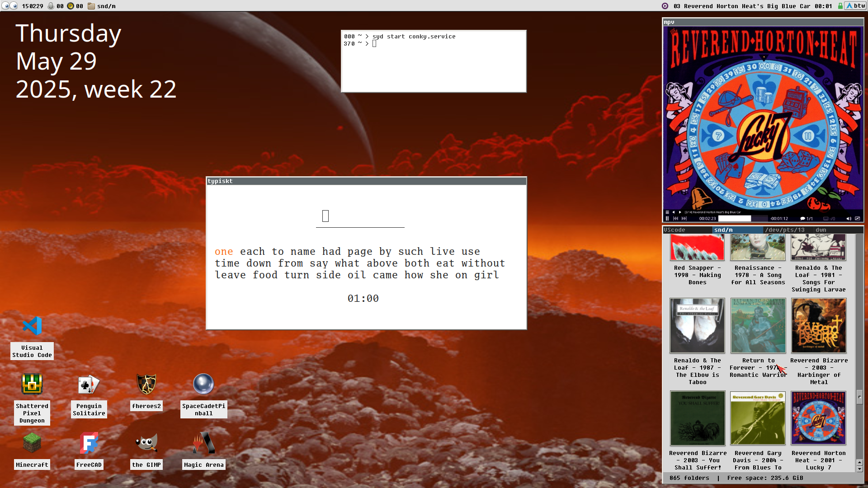868x488 pixels.
Task: Skip to next chapter in mpv
Action: point(684,219)
